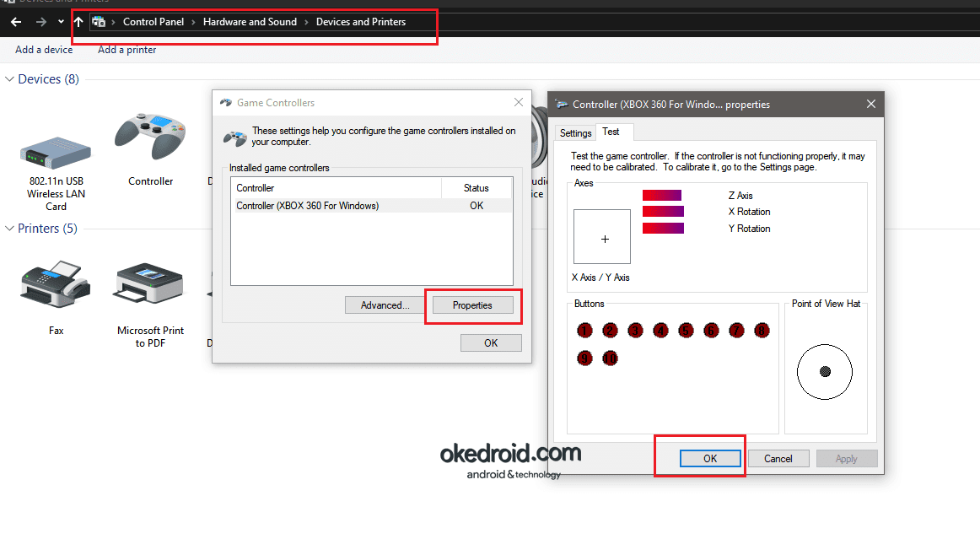Image resolution: width=980 pixels, height=539 pixels.
Task: Click button indicator 6
Action: (711, 330)
